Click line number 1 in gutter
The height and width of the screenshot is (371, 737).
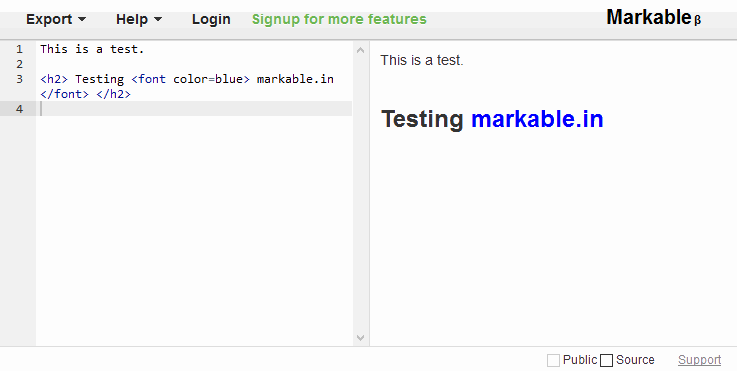click(x=19, y=49)
